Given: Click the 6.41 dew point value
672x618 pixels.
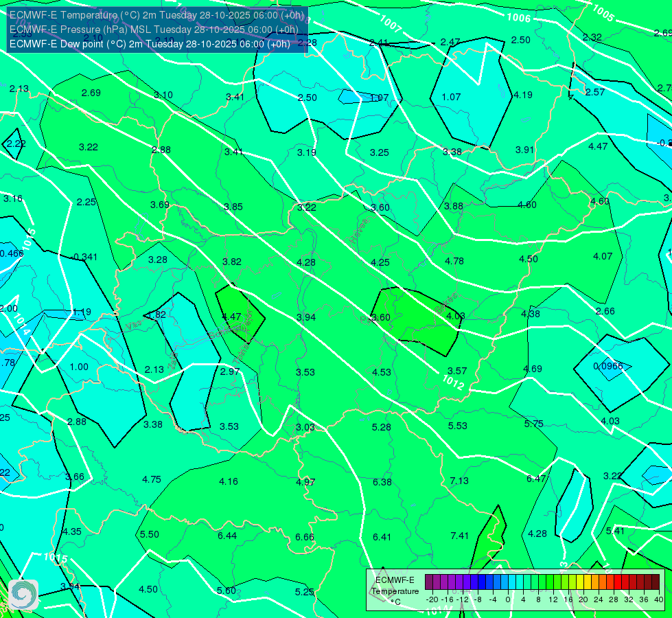Looking at the screenshot, I should click(x=382, y=537).
